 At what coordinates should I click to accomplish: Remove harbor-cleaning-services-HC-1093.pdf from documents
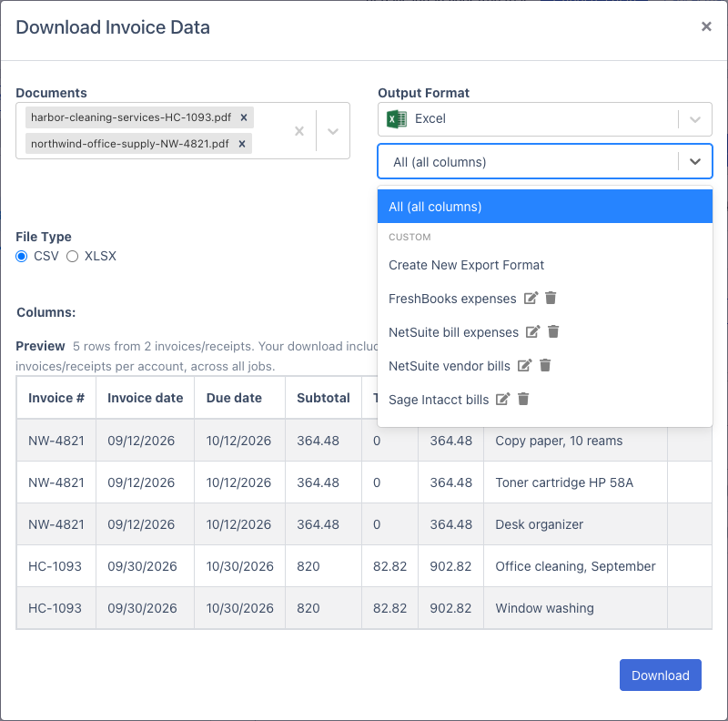[x=243, y=117]
